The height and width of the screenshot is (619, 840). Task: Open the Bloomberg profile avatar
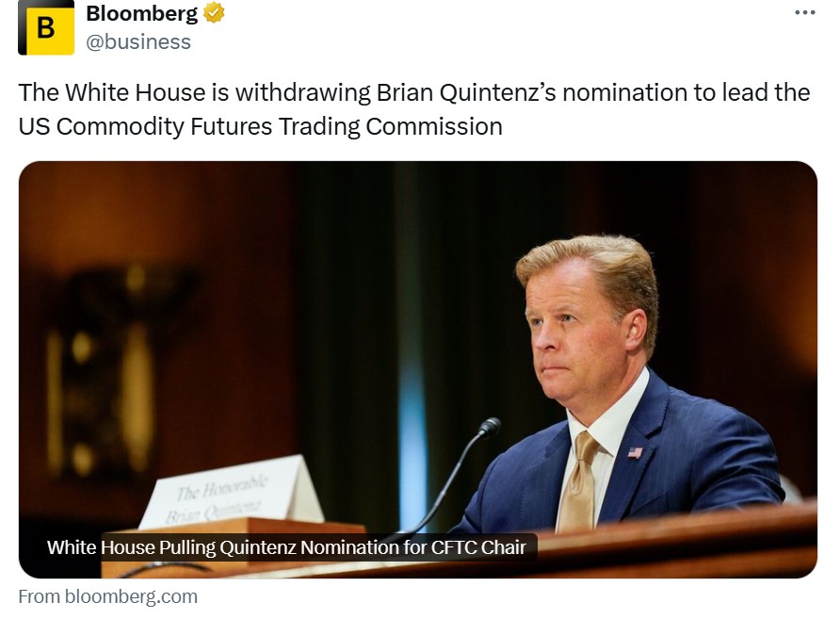point(46,27)
